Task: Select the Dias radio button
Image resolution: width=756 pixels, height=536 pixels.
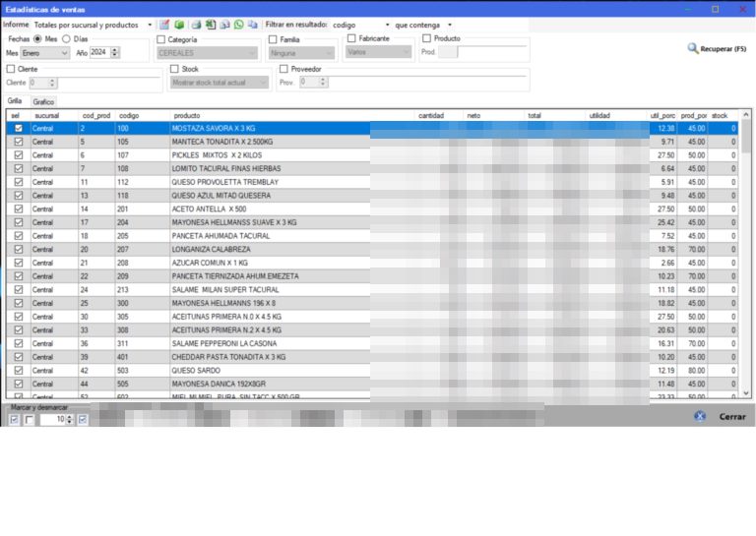Action: [x=66, y=39]
